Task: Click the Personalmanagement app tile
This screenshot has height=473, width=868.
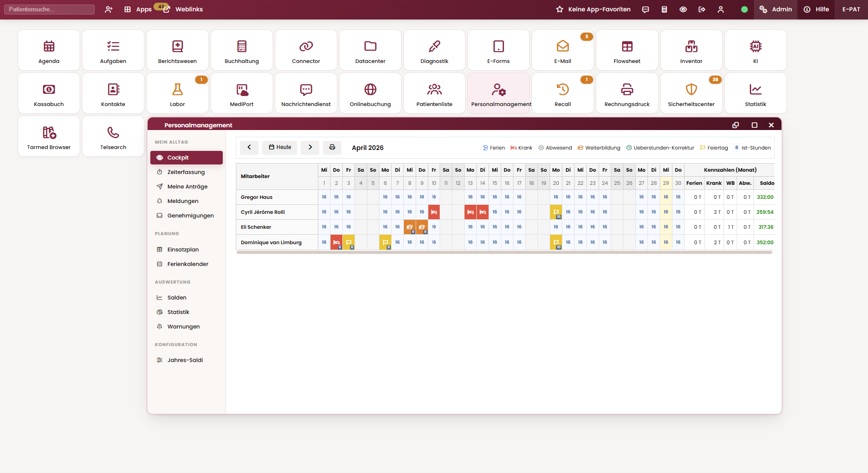Action: tap(499, 93)
